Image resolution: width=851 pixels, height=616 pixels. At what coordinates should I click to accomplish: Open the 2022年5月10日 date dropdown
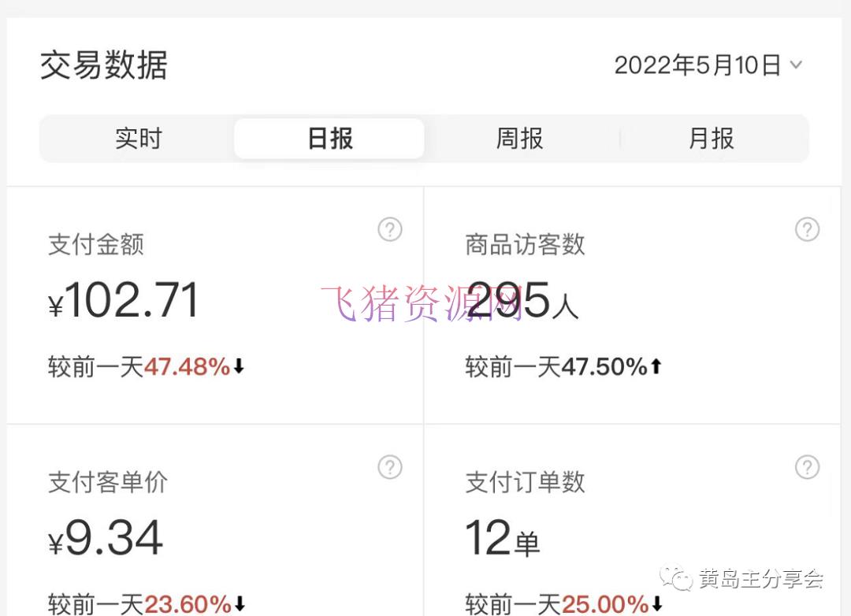tap(697, 65)
